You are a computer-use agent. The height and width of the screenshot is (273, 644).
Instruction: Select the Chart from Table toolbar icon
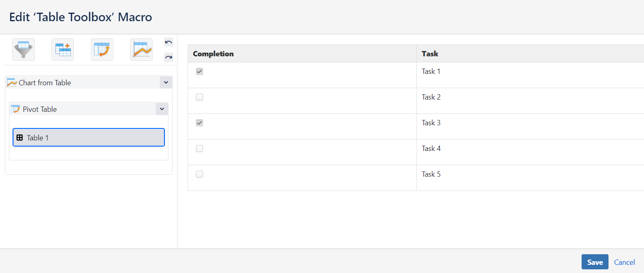pos(141,49)
